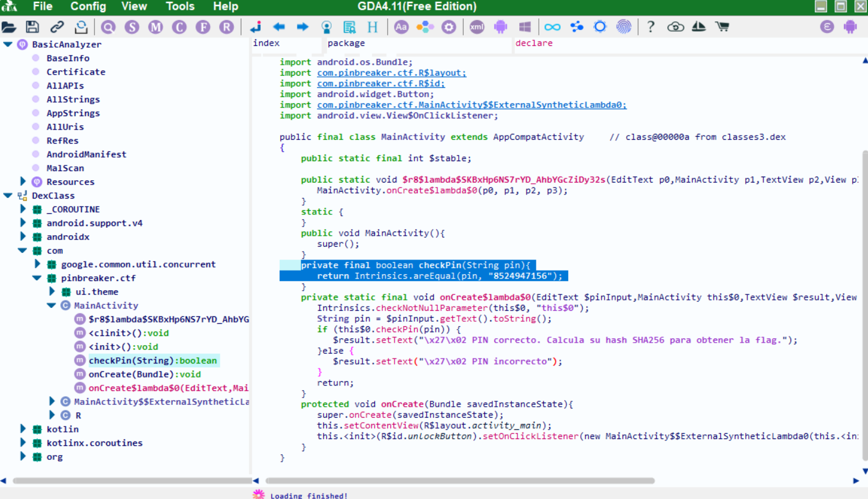
Task: Expand the Resources tree node
Action: tap(23, 181)
